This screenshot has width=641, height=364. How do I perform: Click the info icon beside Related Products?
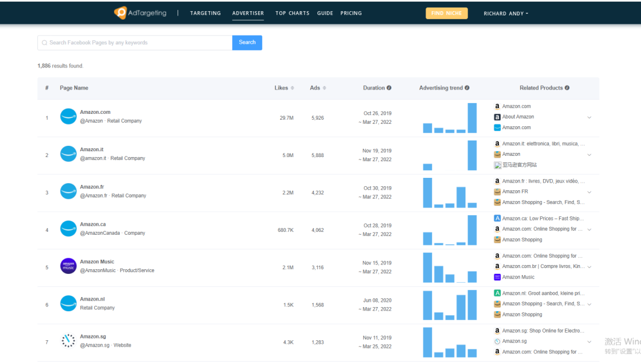click(x=567, y=88)
